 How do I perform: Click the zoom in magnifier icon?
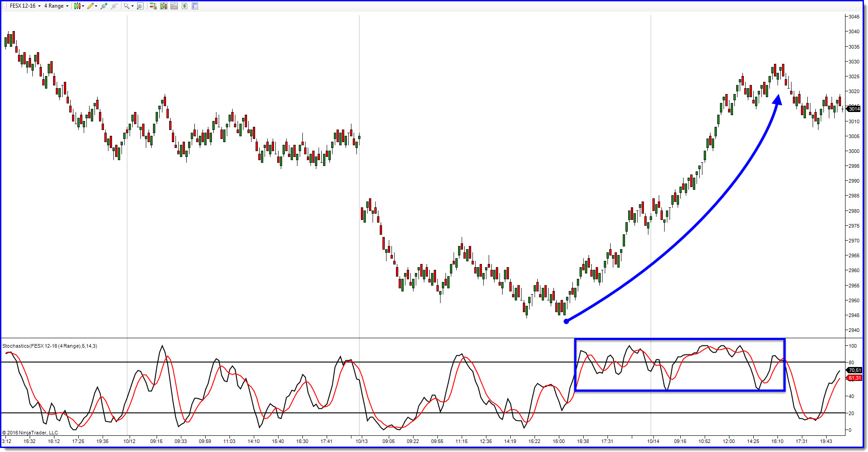click(x=104, y=6)
